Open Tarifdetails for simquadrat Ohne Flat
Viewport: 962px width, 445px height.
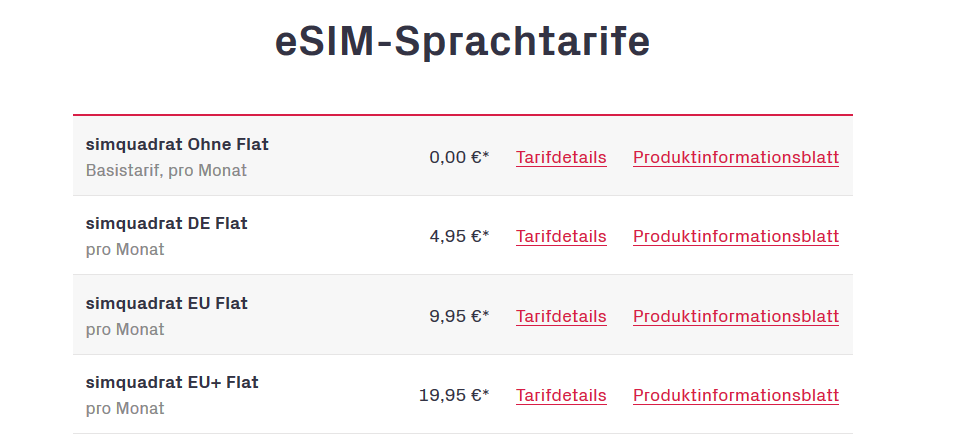click(x=561, y=158)
